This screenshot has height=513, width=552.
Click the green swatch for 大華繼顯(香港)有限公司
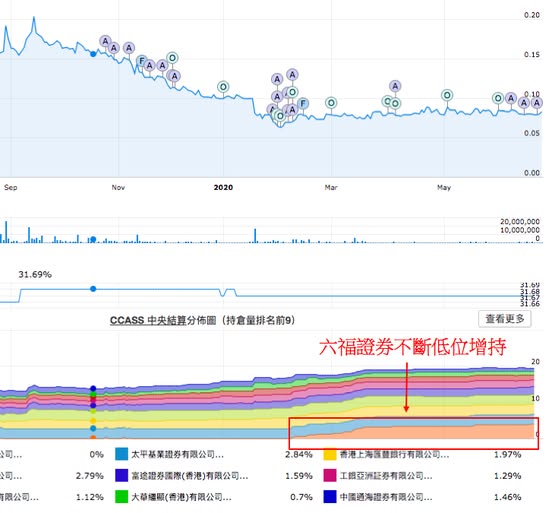(x=121, y=497)
